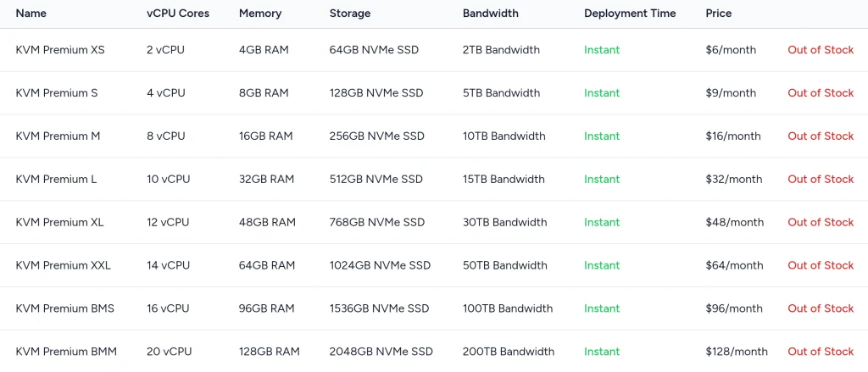The image size is (868, 372).
Task: Select Out of Stock for KVM Premium XXL
Action: point(820,265)
